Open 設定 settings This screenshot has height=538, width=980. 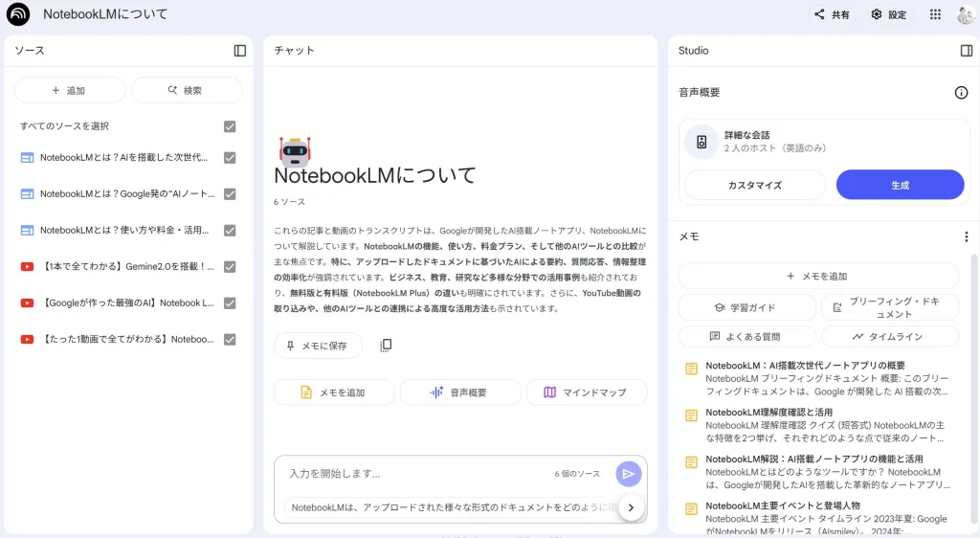[x=889, y=14]
